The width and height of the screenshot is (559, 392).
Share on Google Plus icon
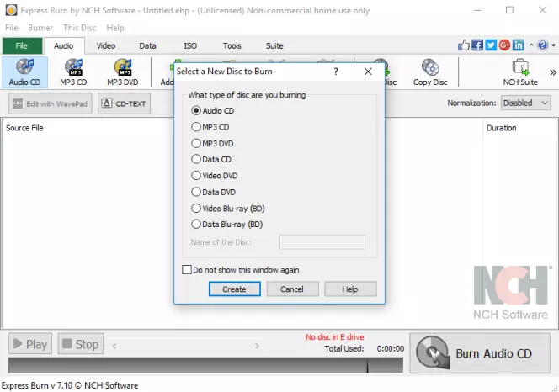(x=504, y=45)
